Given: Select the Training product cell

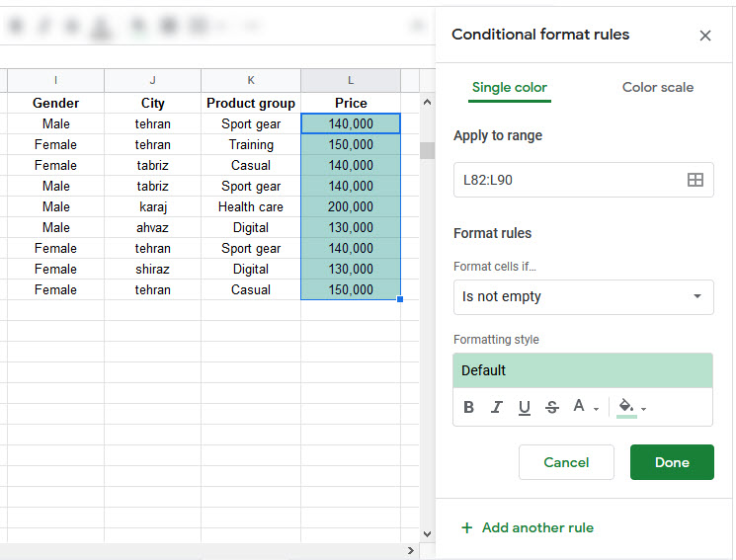Looking at the screenshot, I should (x=251, y=144).
